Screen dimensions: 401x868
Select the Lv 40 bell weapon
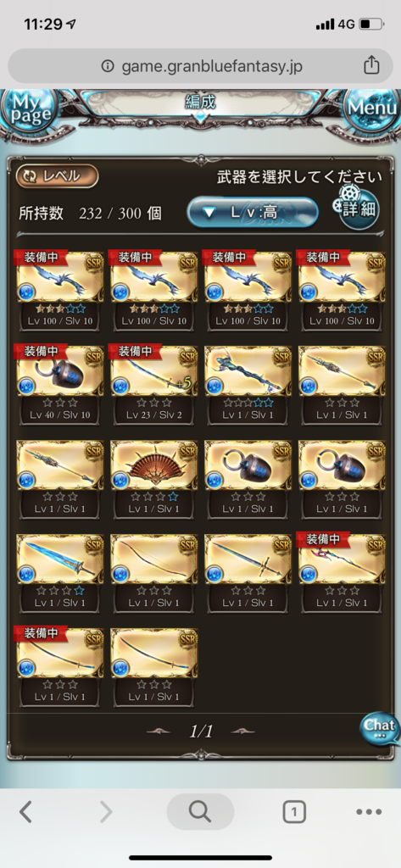click(x=60, y=385)
